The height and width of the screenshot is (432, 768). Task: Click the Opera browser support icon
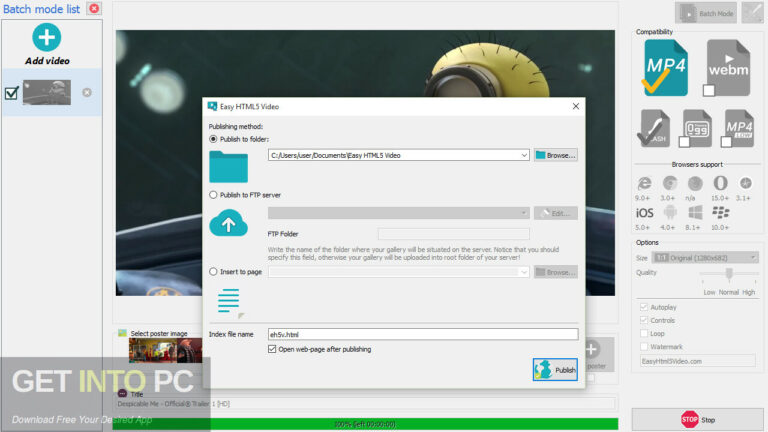tap(720, 183)
